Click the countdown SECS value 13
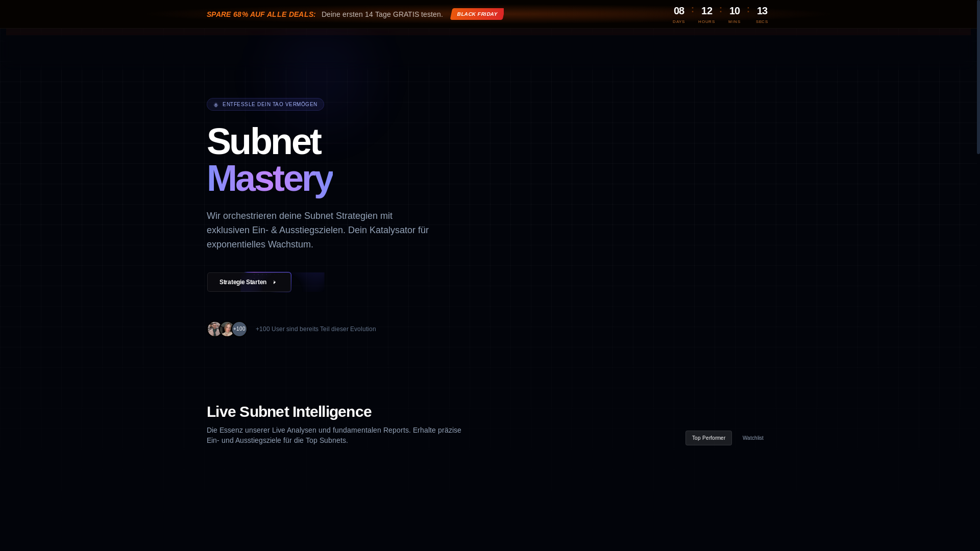 762,11
